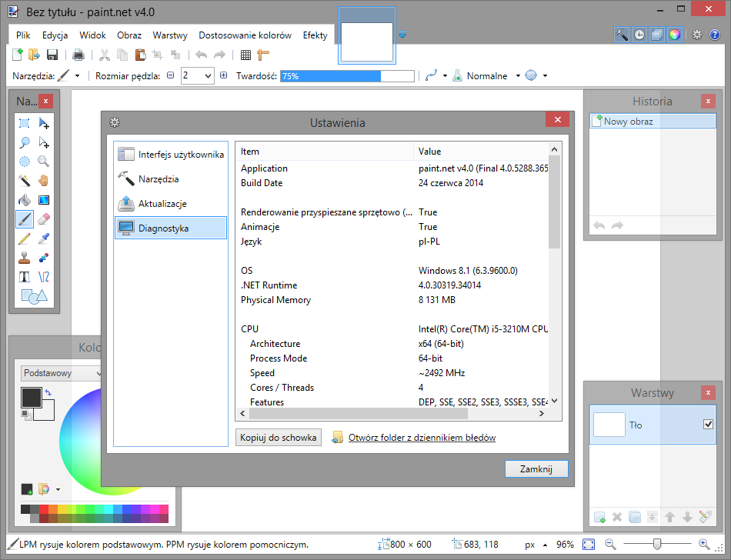Viewport: 731px width, 560px height.
Task: Increase brush size with plus button
Action: click(x=223, y=75)
